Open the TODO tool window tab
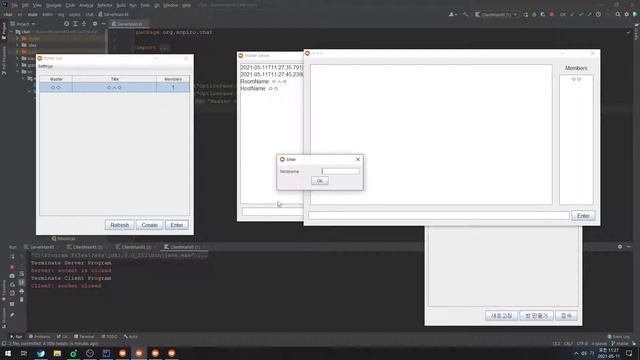The width and height of the screenshot is (640, 360). [109, 337]
